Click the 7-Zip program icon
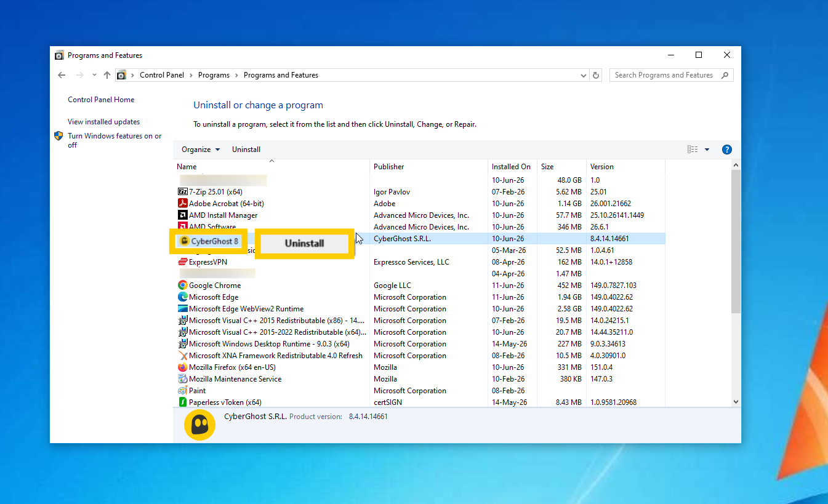This screenshot has width=828, height=504. point(182,192)
